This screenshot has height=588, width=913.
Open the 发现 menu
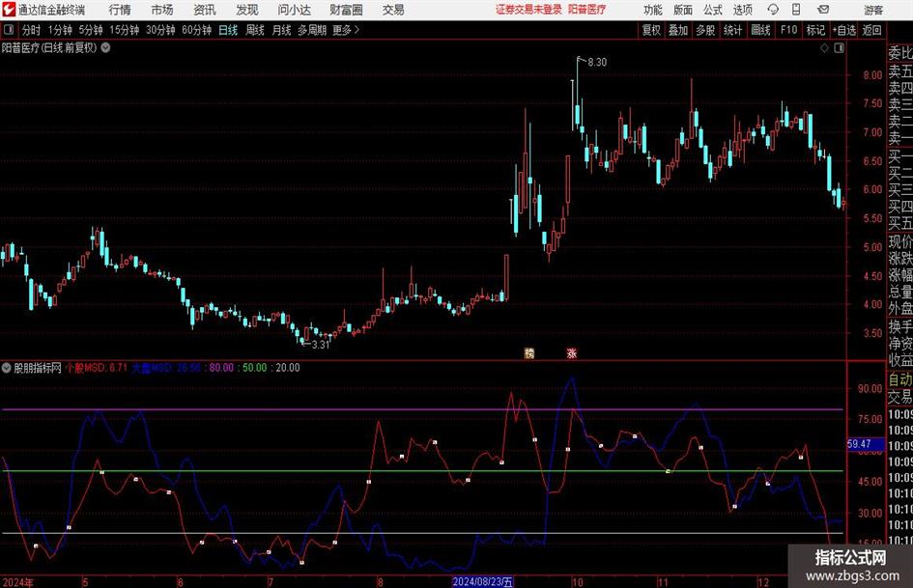[247, 10]
